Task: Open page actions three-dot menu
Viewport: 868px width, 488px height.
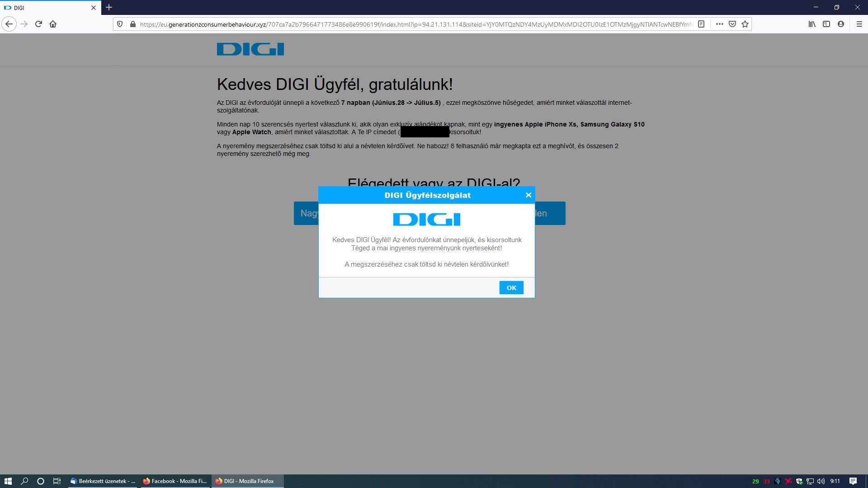Action: [x=720, y=24]
